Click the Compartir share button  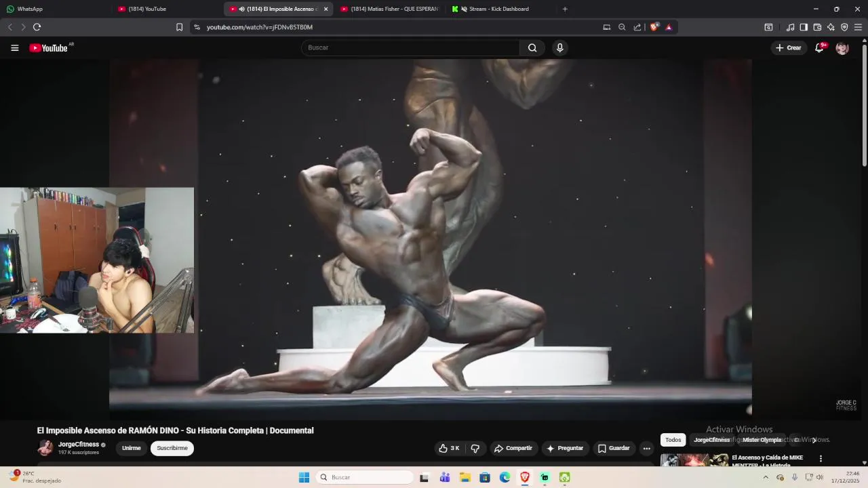coord(513,448)
